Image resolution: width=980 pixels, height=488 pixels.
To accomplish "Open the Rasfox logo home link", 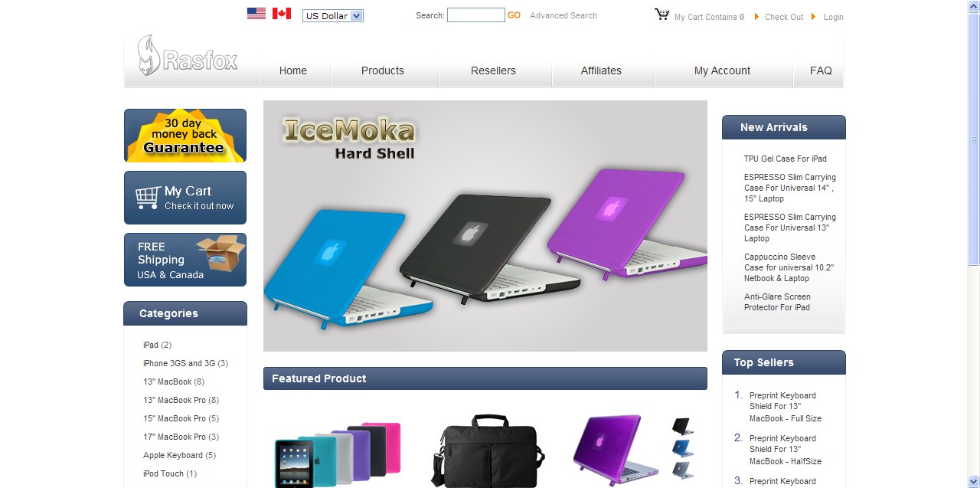I will [x=188, y=56].
